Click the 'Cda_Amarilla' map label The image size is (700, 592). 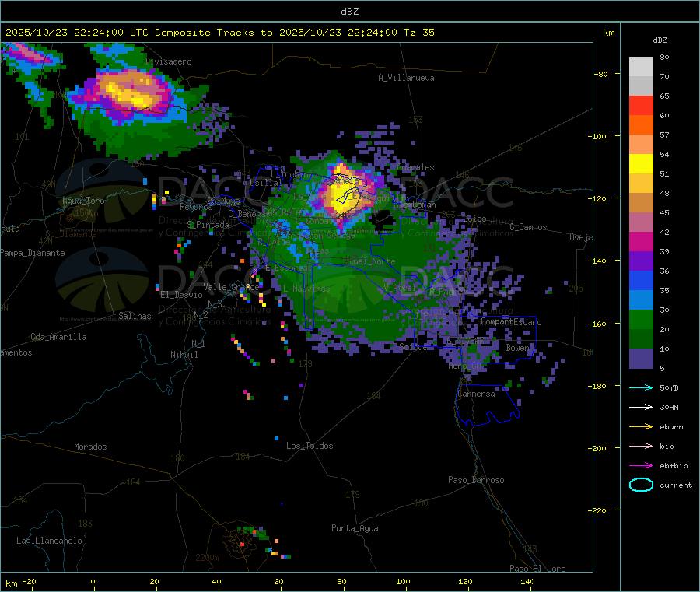point(58,337)
